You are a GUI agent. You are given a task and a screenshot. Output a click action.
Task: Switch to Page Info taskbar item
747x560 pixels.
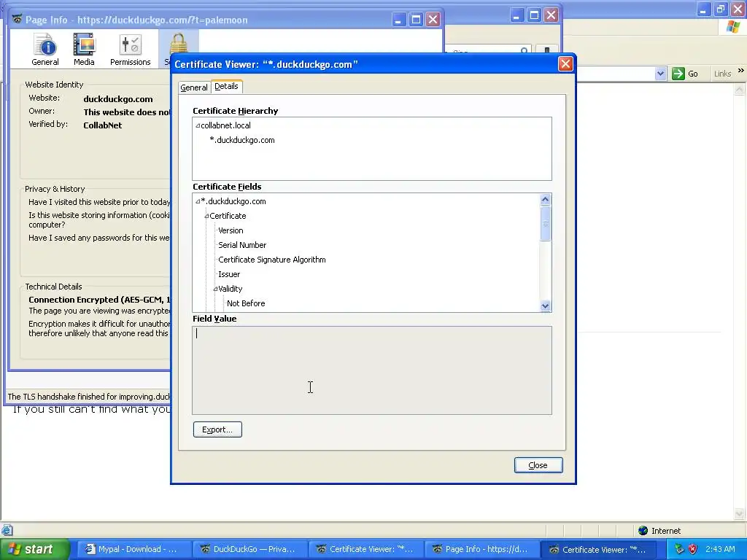pyautogui.click(x=481, y=549)
